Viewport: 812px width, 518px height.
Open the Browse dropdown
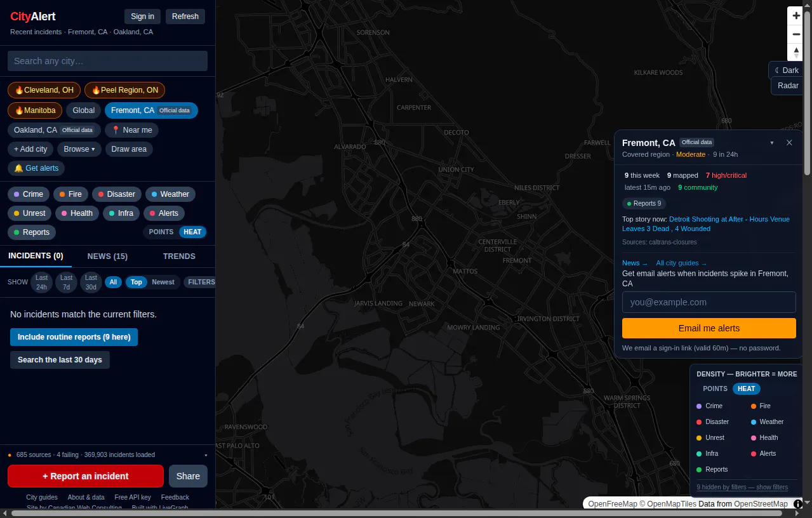point(79,149)
